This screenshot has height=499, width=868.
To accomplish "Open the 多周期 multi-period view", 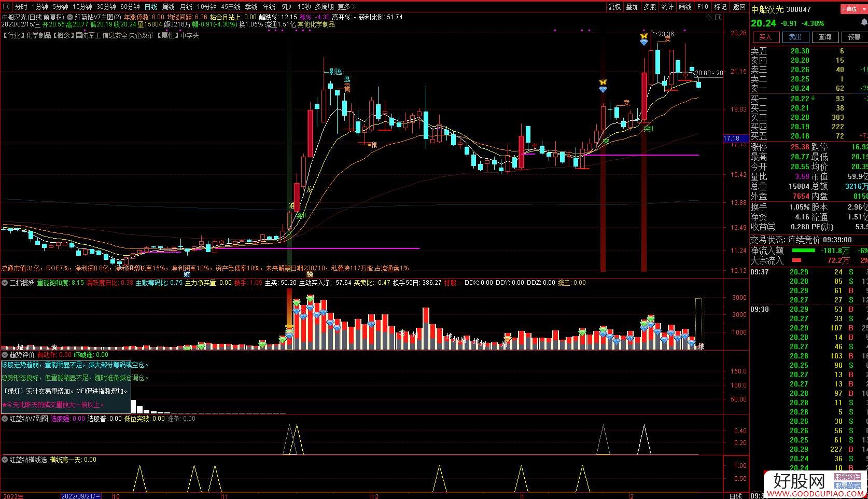I will [x=324, y=7].
